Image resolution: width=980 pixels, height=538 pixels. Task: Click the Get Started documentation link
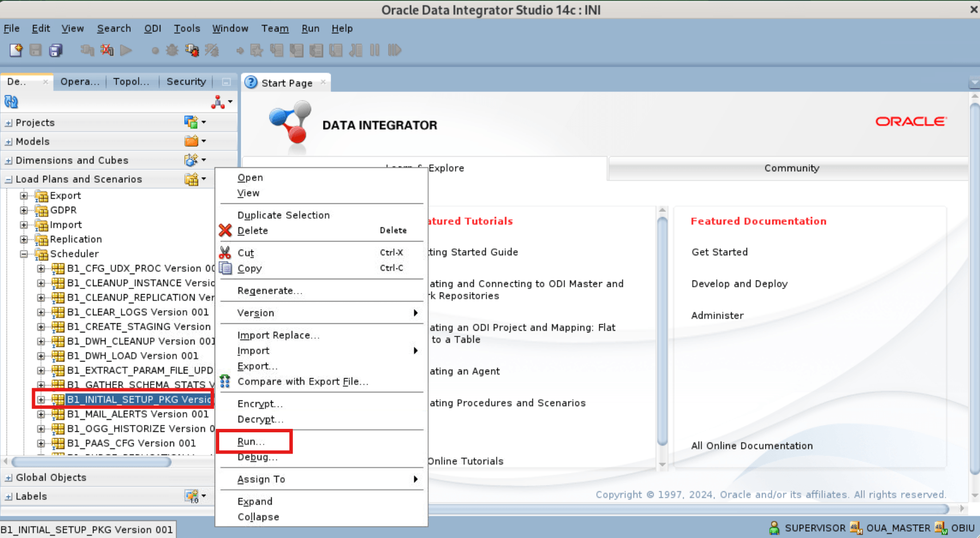[x=719, y=252]
